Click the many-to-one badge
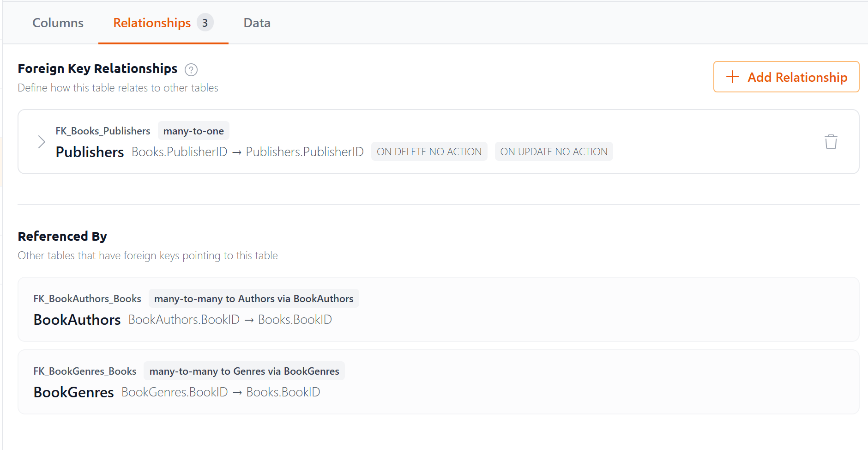This screenshot has width=868, height=450. (193, 131)
